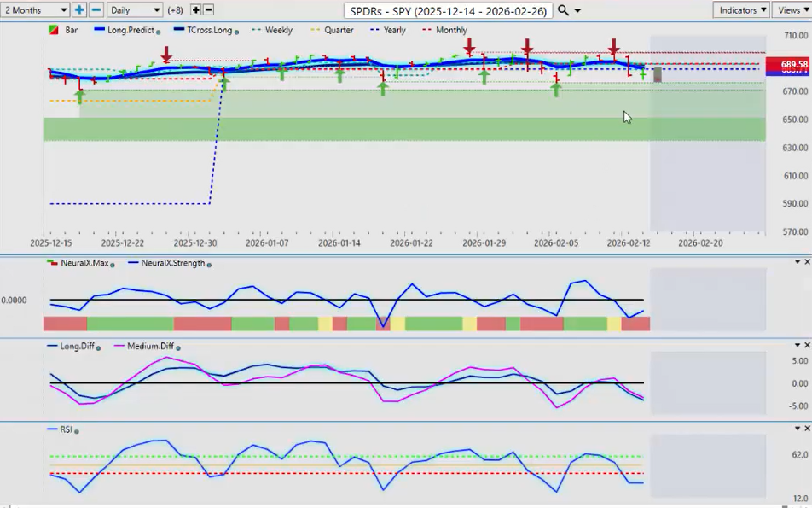Click the blue minus zoom-out button

point(96,10)
